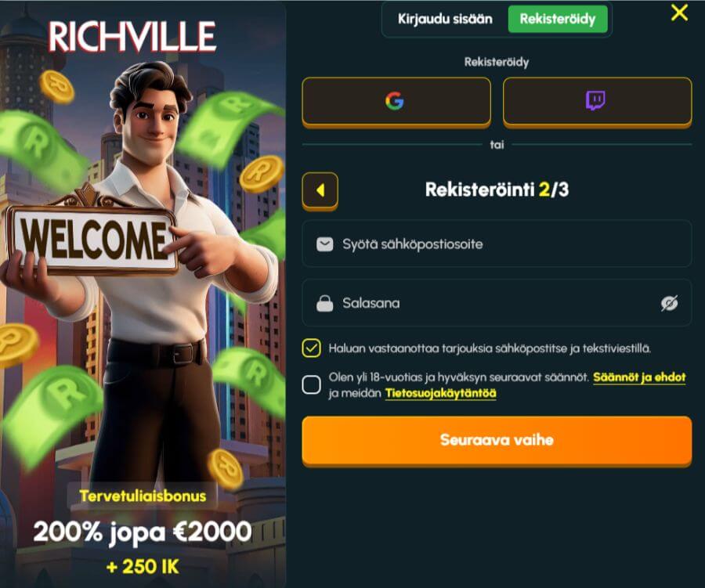This screenshot has width=705, height=588.
Task: Register using the Twitch icon button
Action: (597, 102)
